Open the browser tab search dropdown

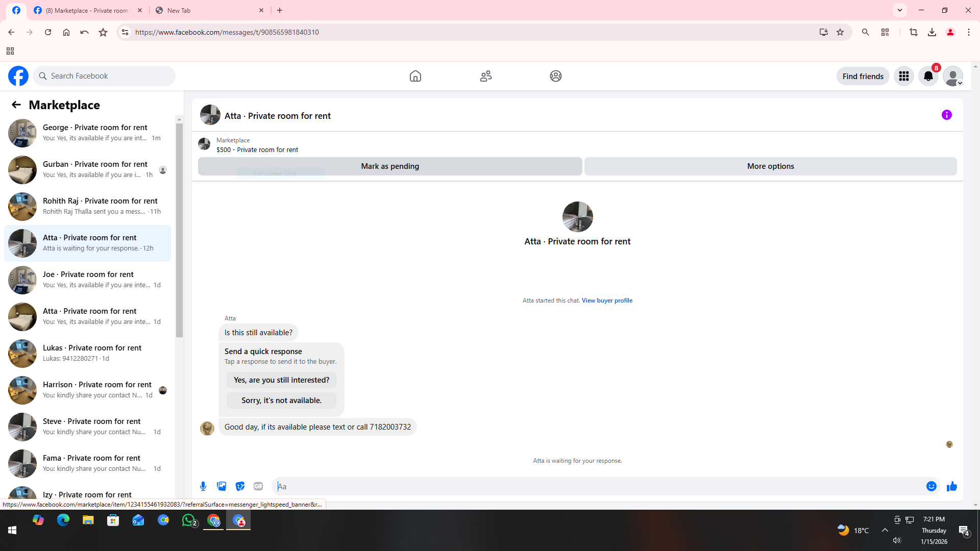pyautogui.click(x=899, y=10)
